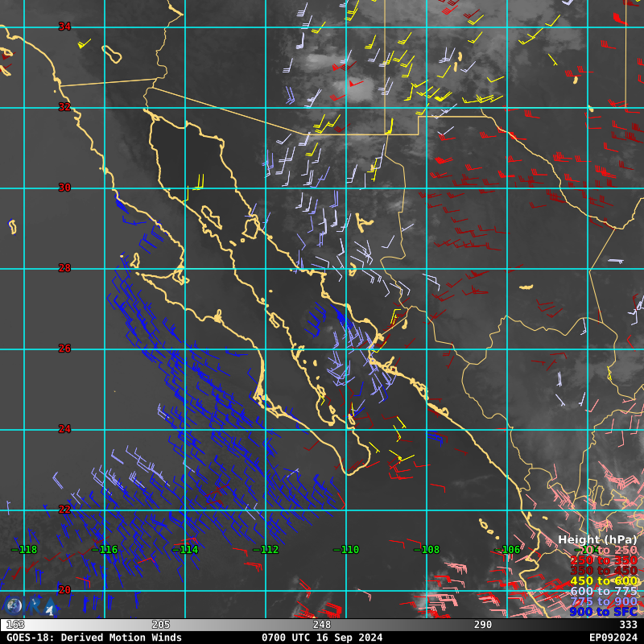Click the 34 latitude label
This screenshot has width=644, height=644.
click(64, 27)
